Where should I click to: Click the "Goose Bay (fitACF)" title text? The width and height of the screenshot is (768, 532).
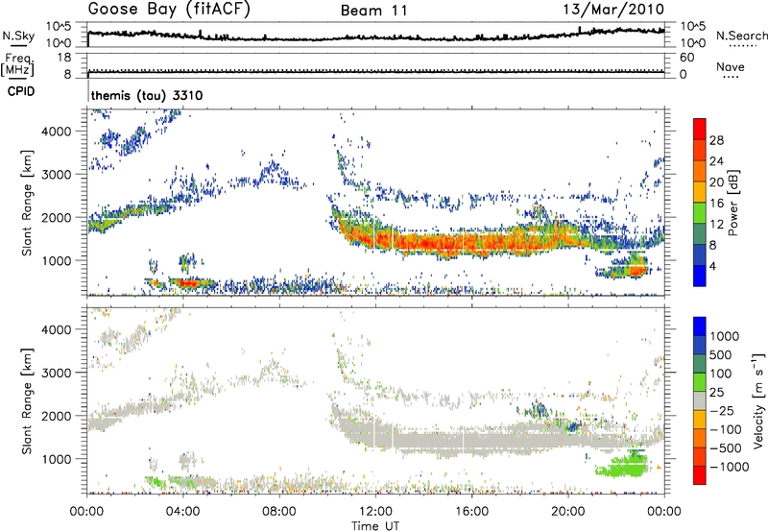pos(169,10)
